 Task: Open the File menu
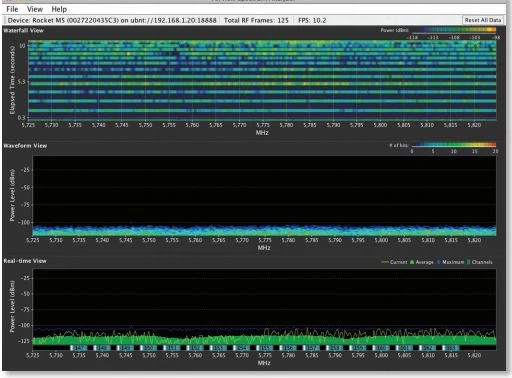tap(12, 9)
